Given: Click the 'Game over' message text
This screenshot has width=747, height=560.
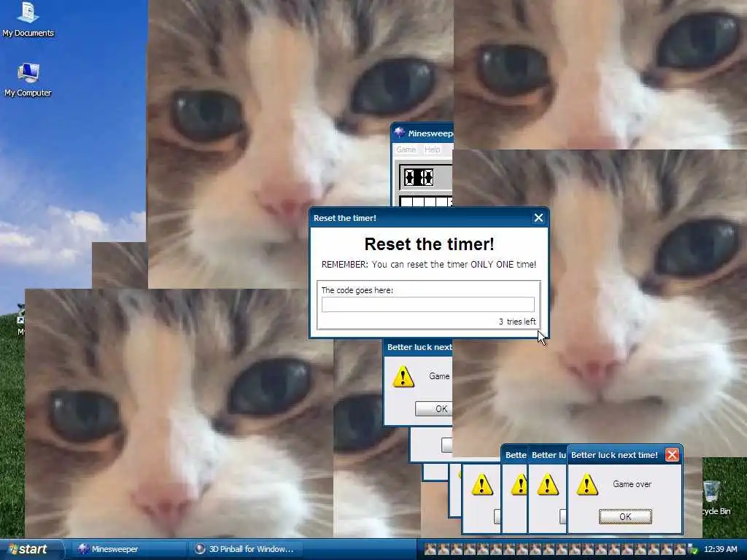Looking at the screenshot, I should pos(632,484).
